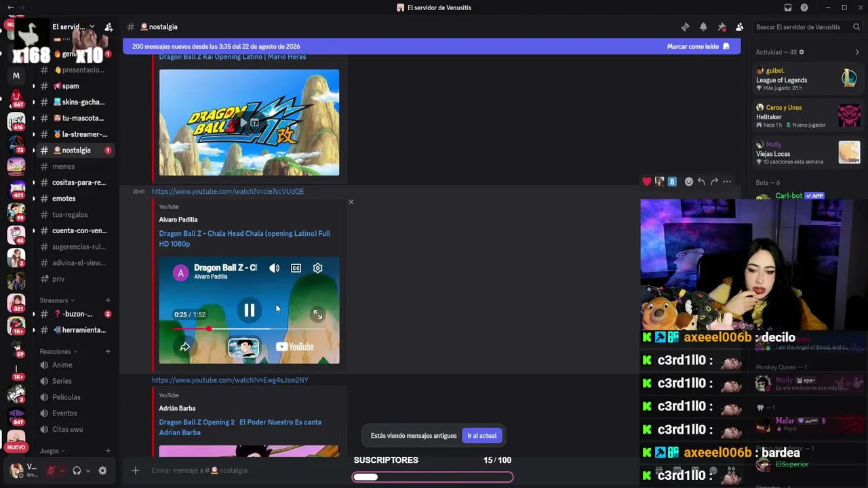Switch to the tus-regalos channel
This screenshot has height=488, width=868.
74,215
